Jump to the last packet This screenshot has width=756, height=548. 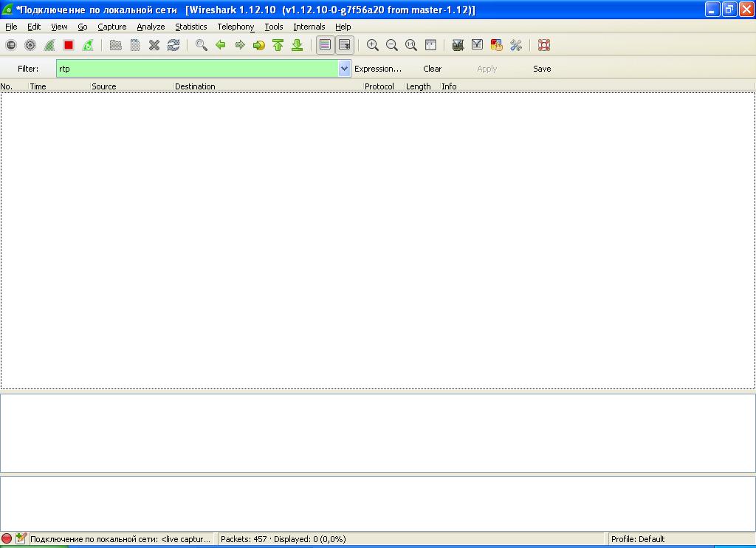click(x=298, y=45)
